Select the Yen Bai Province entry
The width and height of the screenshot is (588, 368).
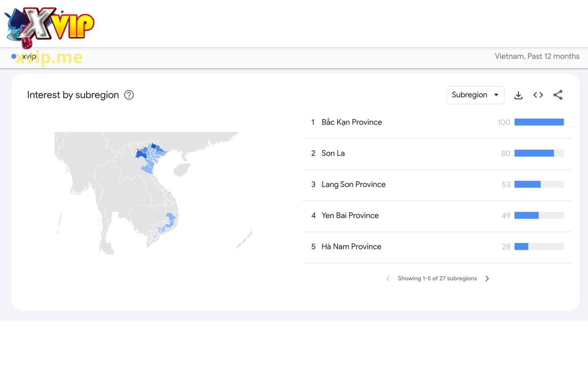click(x=350, y=215)
